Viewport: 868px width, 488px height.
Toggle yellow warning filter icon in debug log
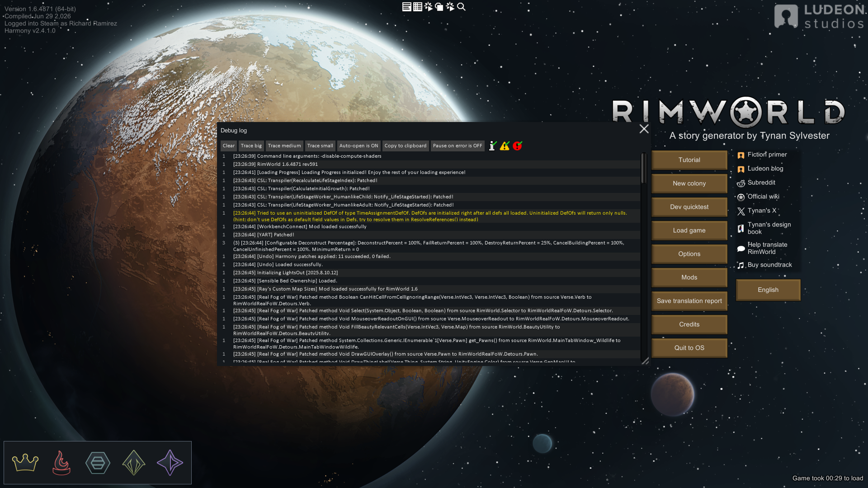[505, 145]
